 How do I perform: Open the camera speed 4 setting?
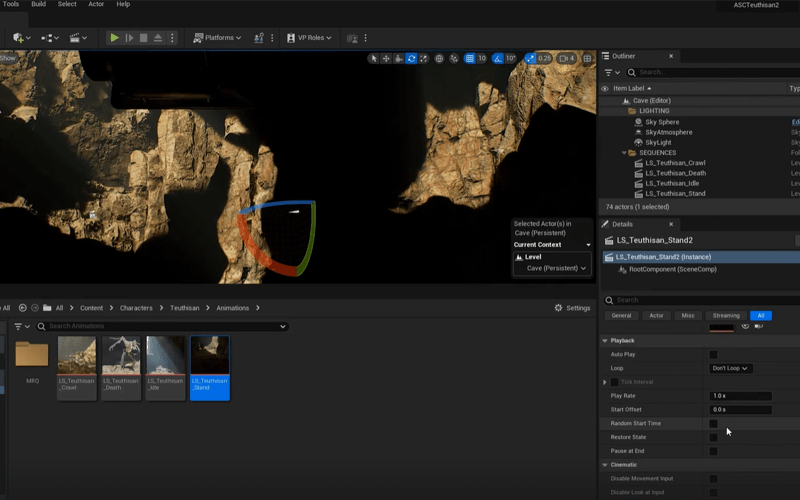(x=567, y=59)
